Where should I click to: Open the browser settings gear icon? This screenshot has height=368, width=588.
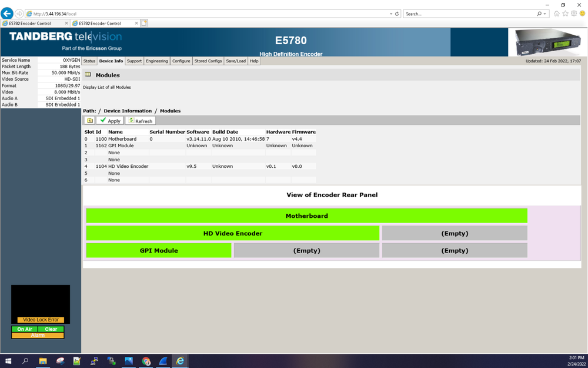(574, 14)
